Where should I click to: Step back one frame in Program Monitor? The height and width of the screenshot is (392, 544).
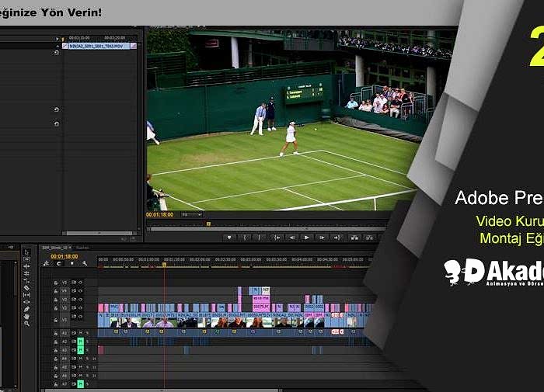[x=291, y=238]
